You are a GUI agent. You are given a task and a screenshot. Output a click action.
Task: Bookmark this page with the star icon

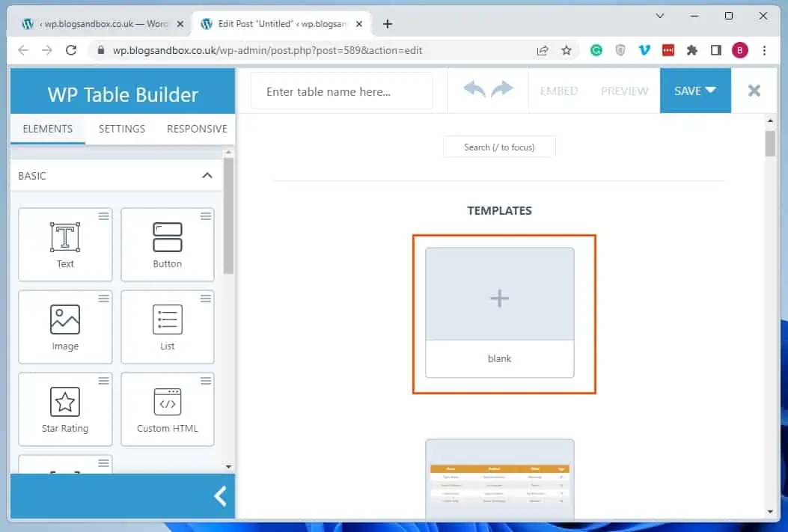566,50
